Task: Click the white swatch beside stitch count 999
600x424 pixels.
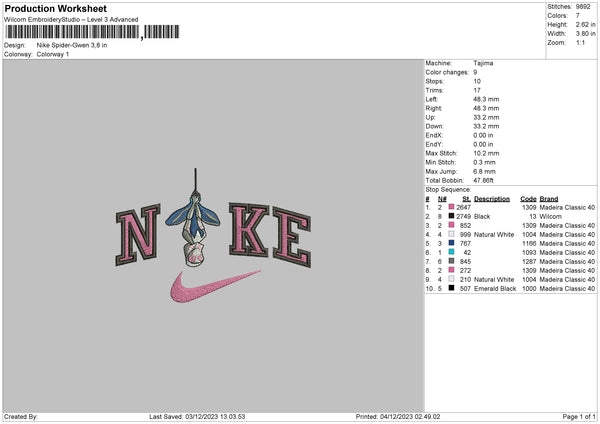Action: 452,234
